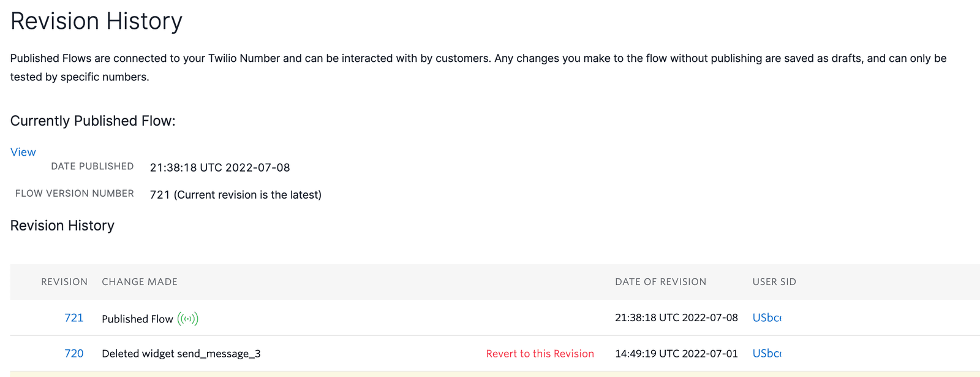
Task: Click the REVISION column header
Action: tap(64, 281)
